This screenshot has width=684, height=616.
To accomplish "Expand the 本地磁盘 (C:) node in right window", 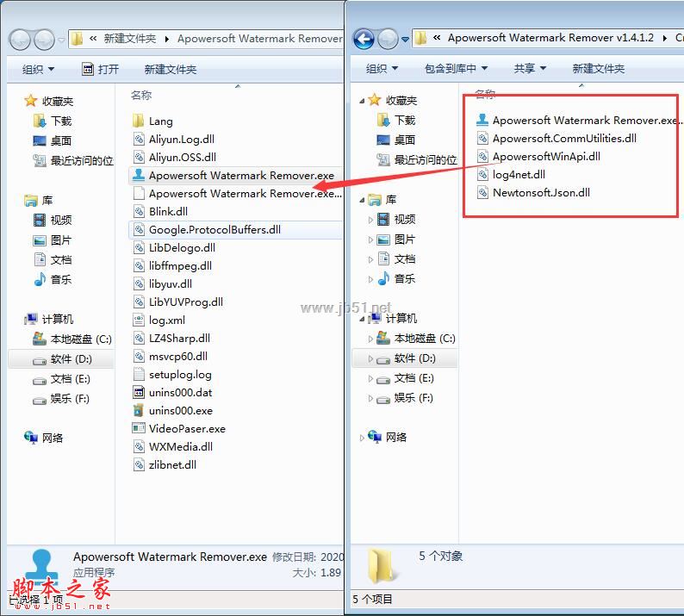I will tap(370, 339).
